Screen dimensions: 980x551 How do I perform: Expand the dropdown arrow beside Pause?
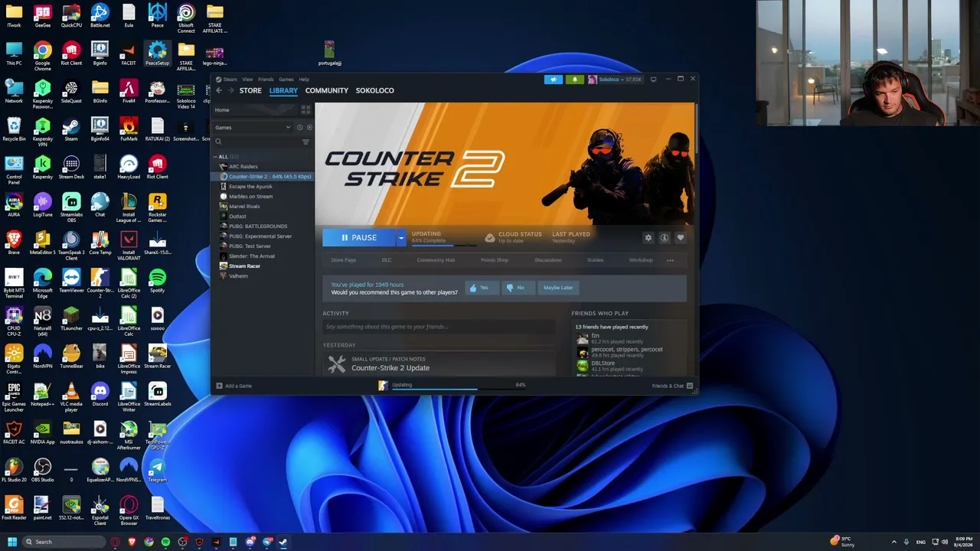[x=401, y=238]
